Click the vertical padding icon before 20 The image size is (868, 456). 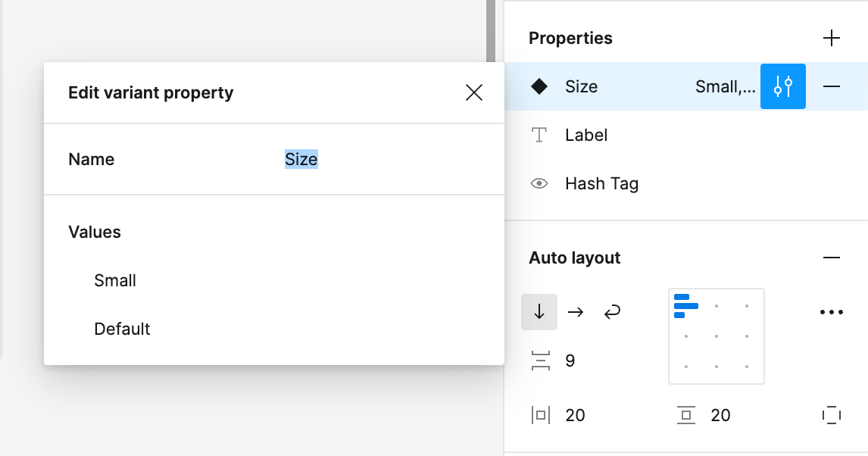(x=685, y=415)
